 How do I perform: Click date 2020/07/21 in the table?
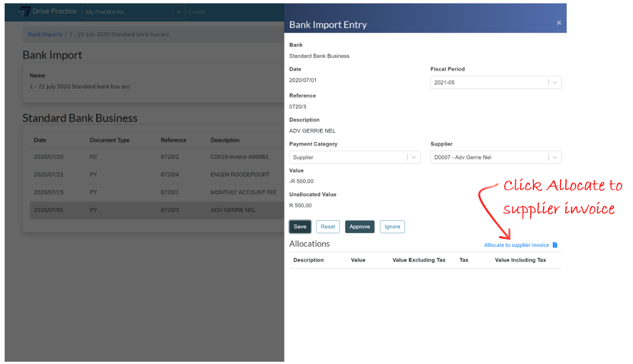(48, 174)
